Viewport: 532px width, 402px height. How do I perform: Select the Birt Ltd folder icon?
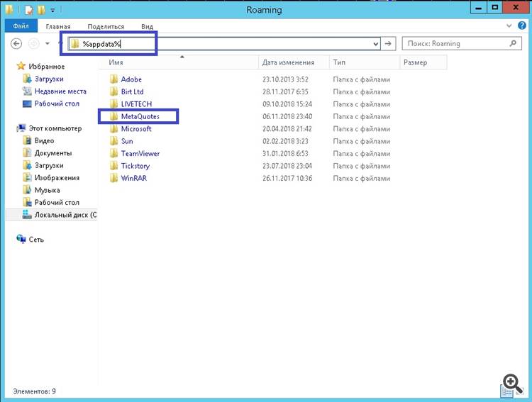[113, 91]
